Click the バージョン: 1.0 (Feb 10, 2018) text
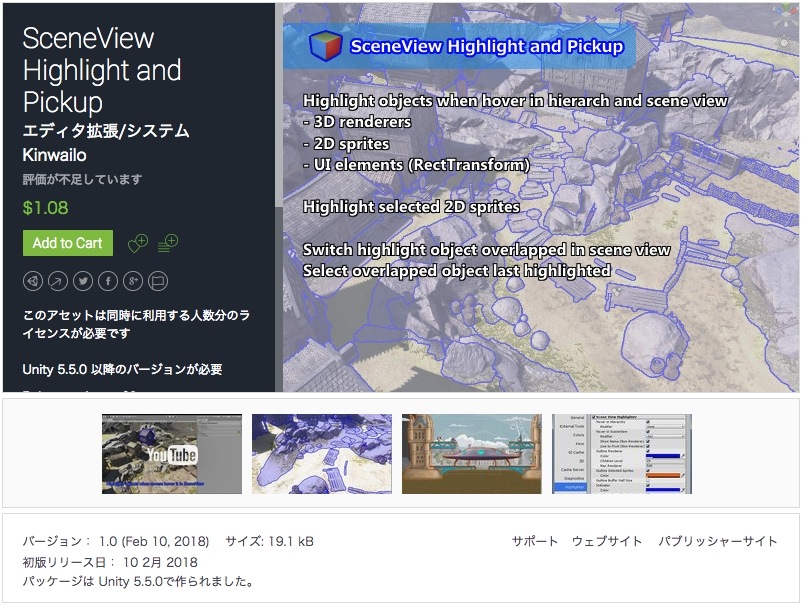This screenshot has height=605, width=802. coord(116,541)
